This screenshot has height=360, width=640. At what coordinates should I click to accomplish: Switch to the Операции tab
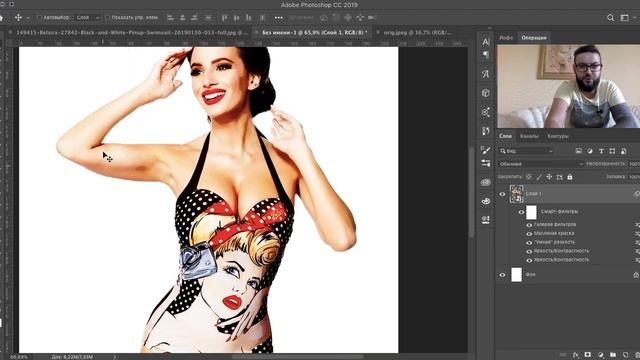534,38
